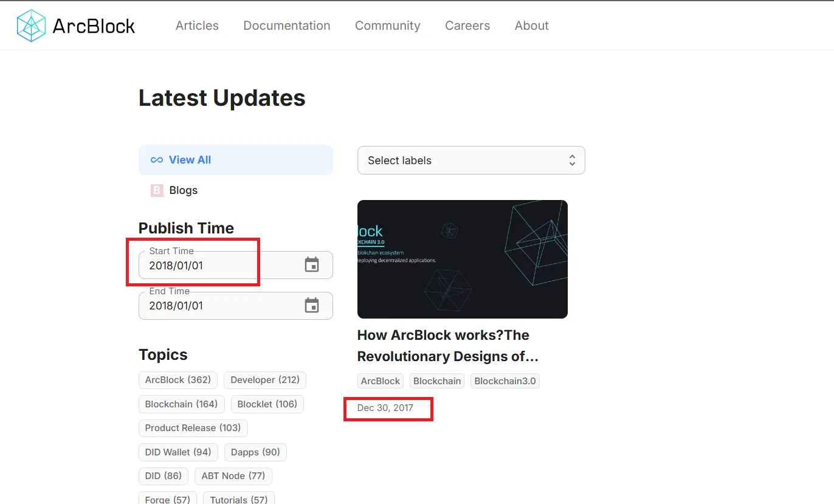Screen dimensions: 834x504
Task: Filter by Developer (212) topic
Action: 265,380
